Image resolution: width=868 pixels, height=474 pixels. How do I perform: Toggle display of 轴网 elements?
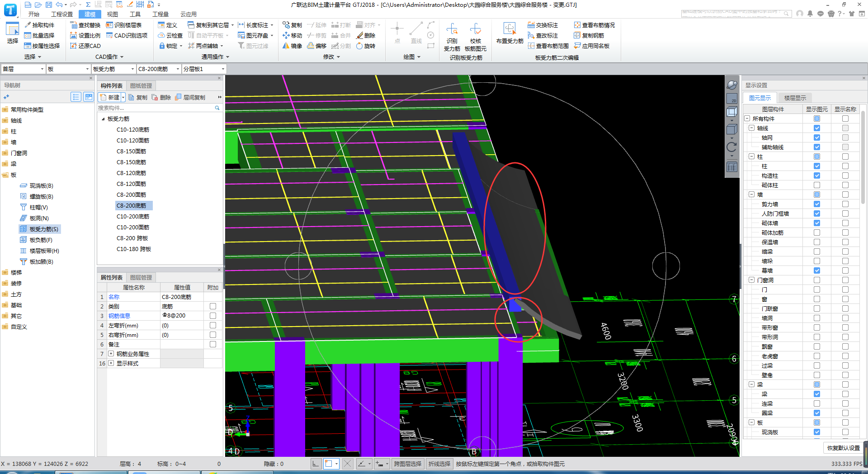pyautogui.click(x=817, y=137)
